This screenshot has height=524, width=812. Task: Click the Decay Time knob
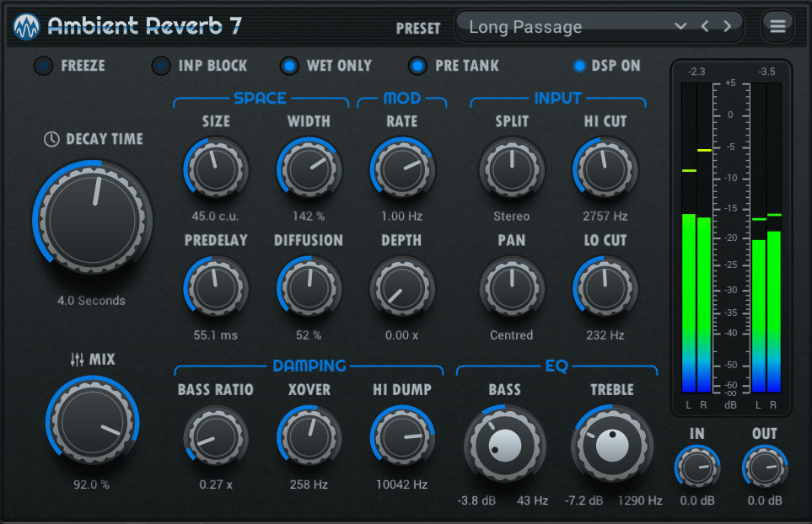tap(94, 219)
